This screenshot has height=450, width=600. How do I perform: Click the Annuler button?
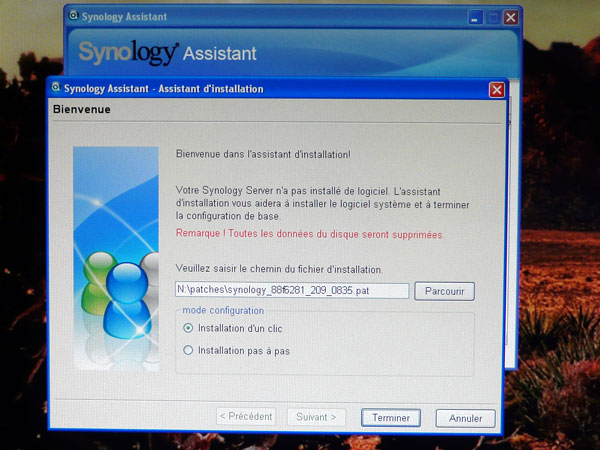tap(465, 418)
